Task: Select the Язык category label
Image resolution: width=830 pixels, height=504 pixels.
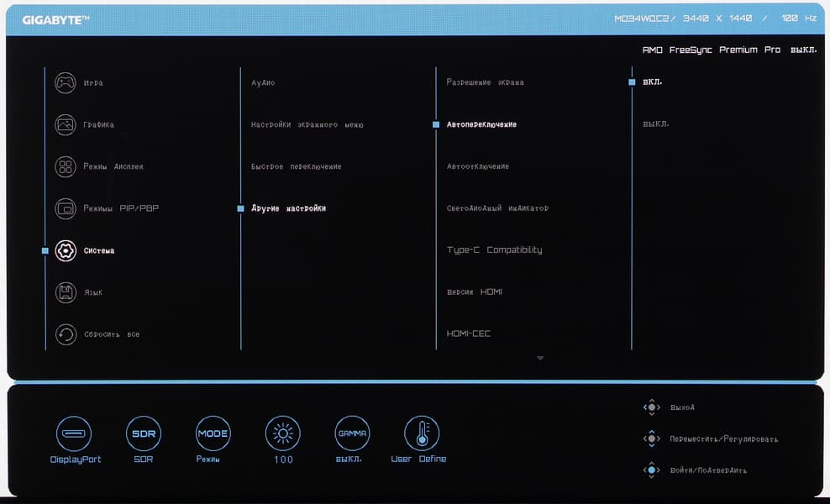Action: coord(93,293)
